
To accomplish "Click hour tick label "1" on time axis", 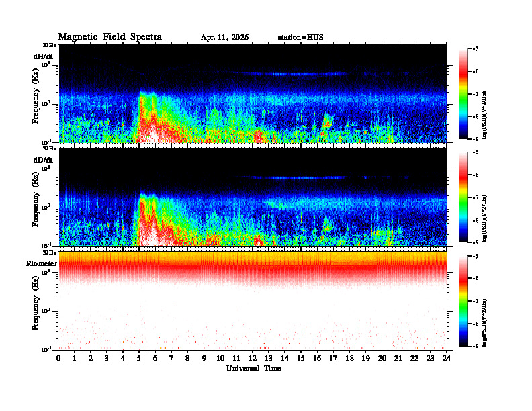I will [75, 358].
